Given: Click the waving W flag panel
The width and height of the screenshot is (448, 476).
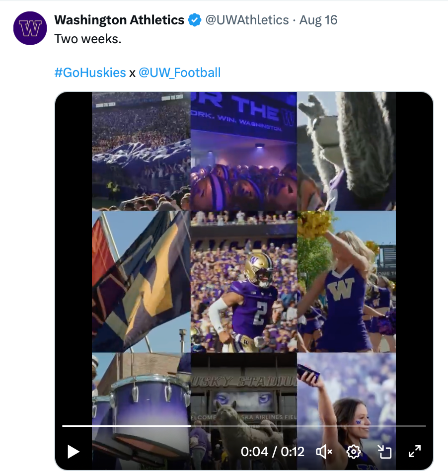Looking at the screenshot, I should click(141, 281).
